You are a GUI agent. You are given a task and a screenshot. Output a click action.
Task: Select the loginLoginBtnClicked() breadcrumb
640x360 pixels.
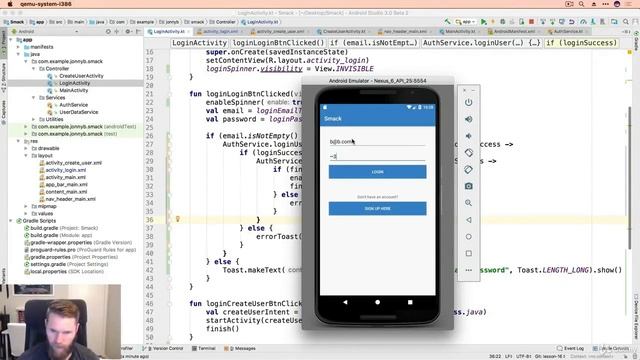coord(278,43)
